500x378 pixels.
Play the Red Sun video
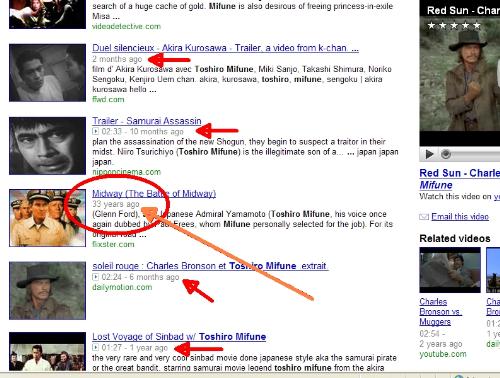[x=430, y=154]
